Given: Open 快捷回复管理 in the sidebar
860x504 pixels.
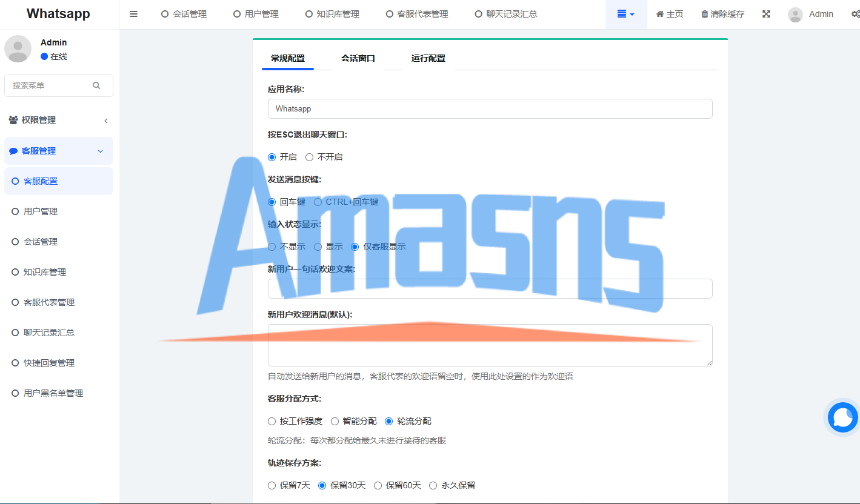Looking at the screenshot, I should pyautogui.click(x=59, y=363).
